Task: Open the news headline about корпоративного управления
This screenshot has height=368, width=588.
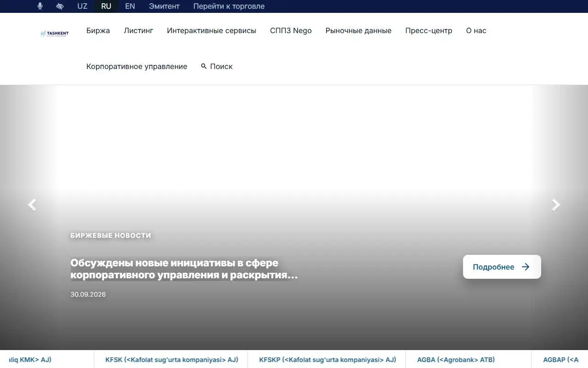Action: pyautogui.click(x=184, y=269)
